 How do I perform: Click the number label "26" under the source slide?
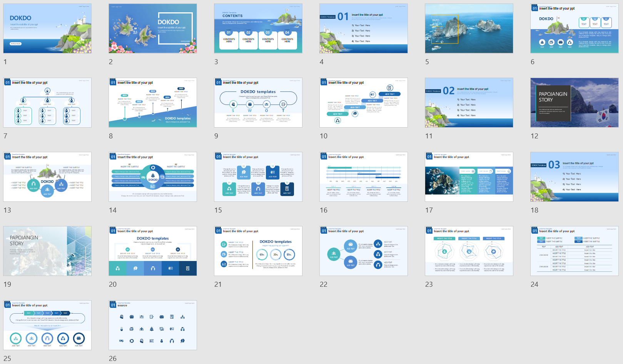[x=113, y=359]
